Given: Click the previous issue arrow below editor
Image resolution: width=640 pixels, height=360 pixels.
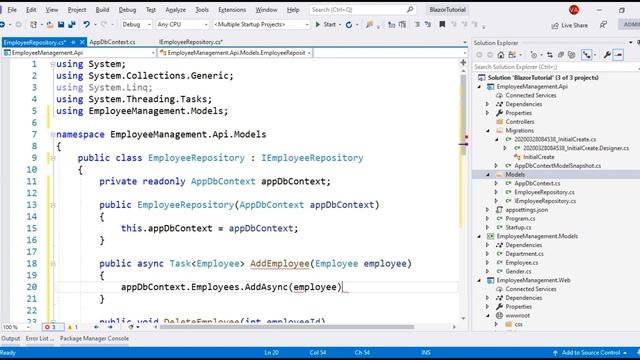Looking at the screenshot, I should 96,327.
